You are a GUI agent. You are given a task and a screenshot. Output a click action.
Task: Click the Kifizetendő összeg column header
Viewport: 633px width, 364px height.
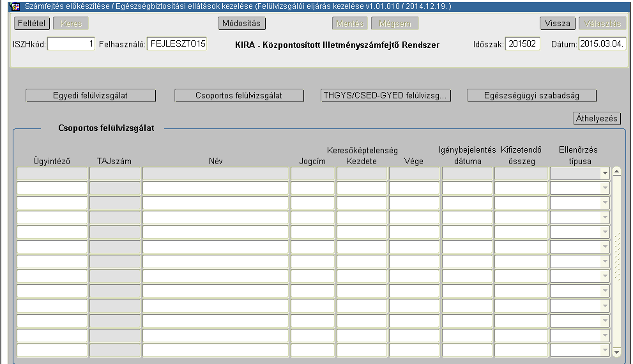[521, 155]
